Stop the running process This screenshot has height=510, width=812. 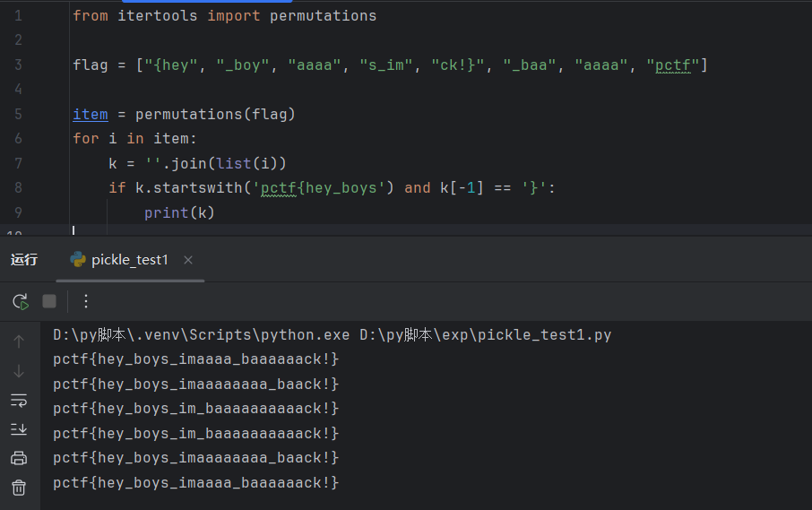click(x=49, y=301)
